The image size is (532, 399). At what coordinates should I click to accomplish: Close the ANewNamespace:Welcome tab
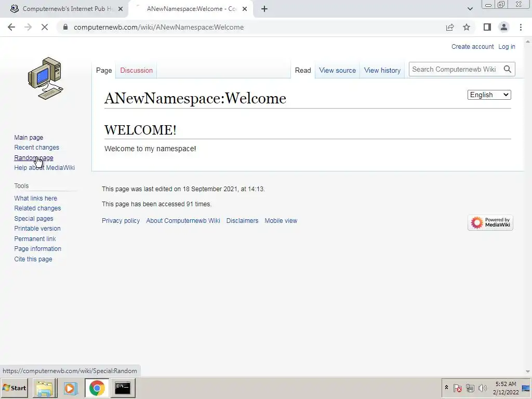[245, 9]
